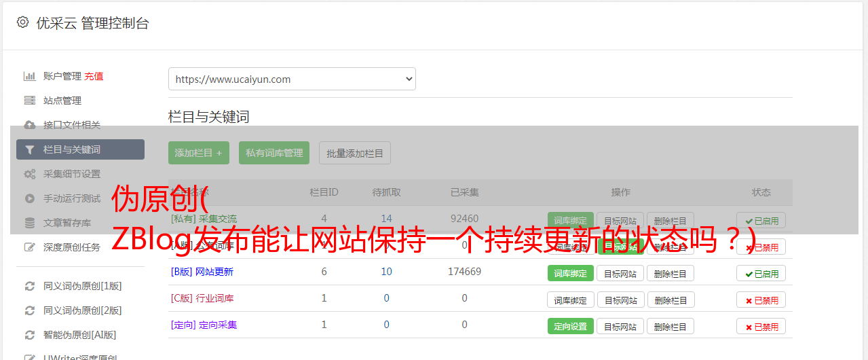Click the green 定向设置 button
868x360 pixels.
click(571, 326)
